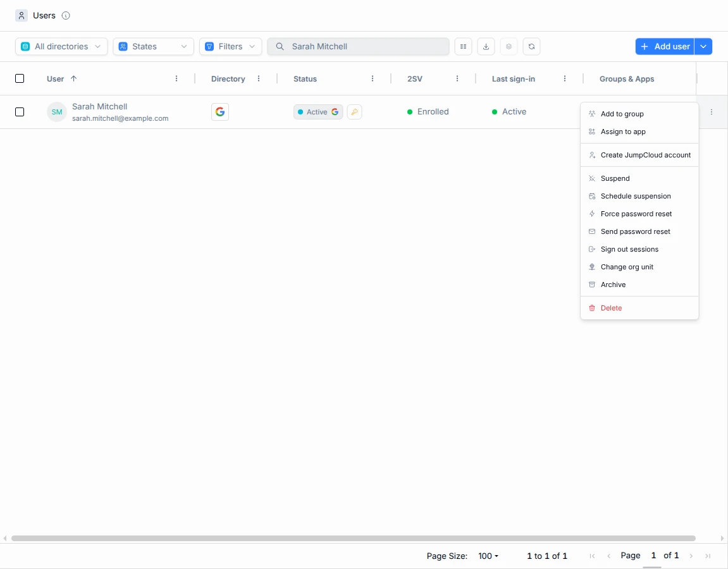Image resolution: width=728 pixels, height=569 pixels.
Task: Go to the first page arrow
Action: tap(592, 556)
